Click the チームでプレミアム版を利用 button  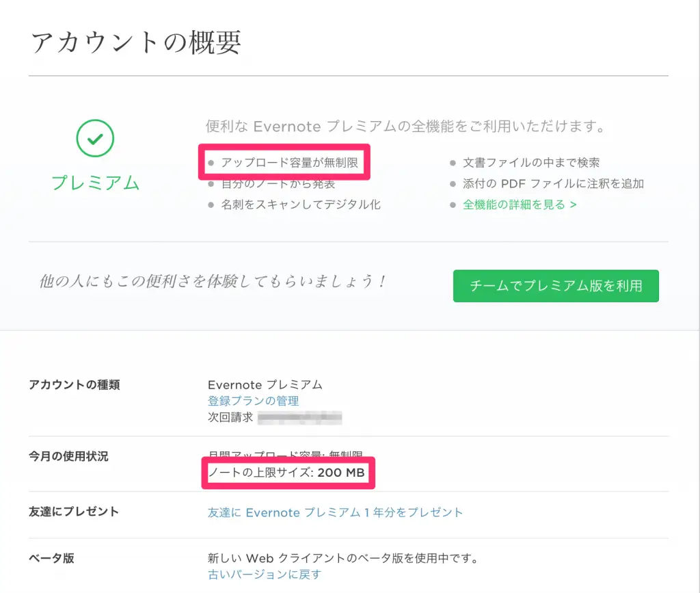click(x=556, y=286)
